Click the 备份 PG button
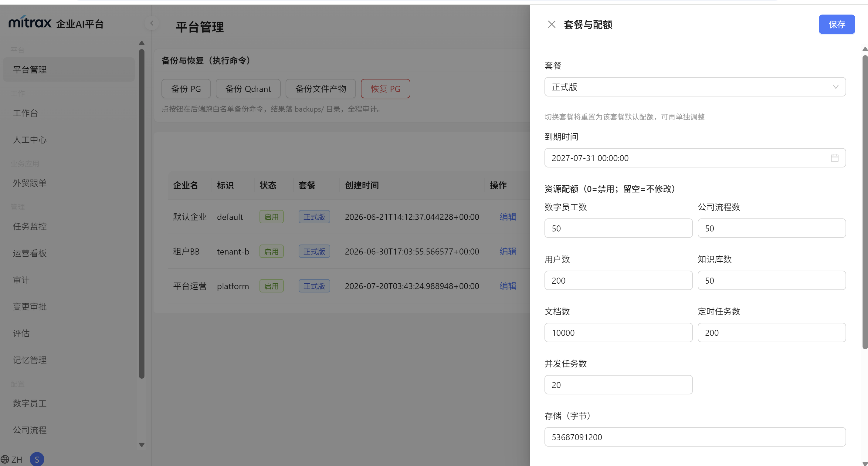 point(186,89)
